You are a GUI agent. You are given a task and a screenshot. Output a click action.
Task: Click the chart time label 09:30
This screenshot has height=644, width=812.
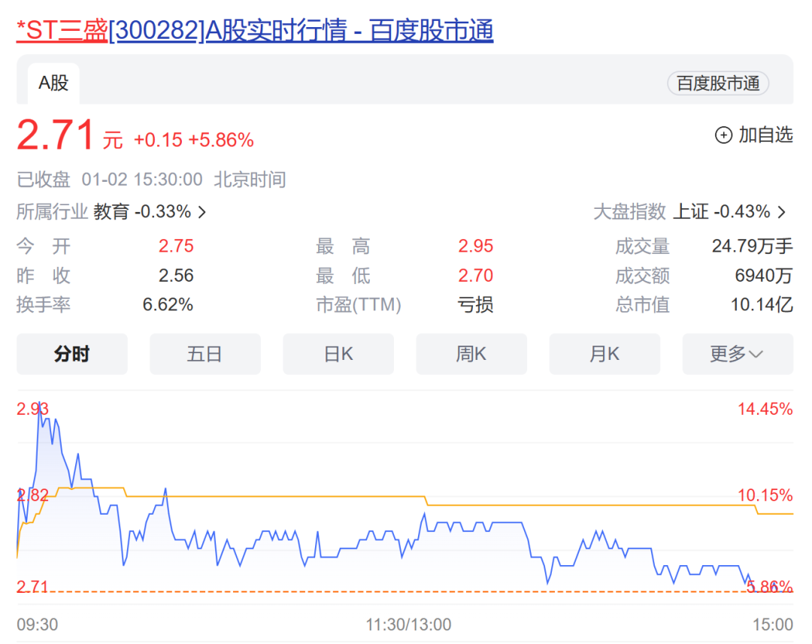coord(38,624)
